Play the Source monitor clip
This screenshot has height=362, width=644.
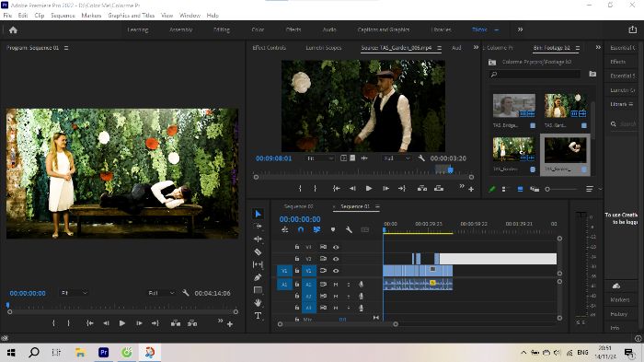point(369,189)
